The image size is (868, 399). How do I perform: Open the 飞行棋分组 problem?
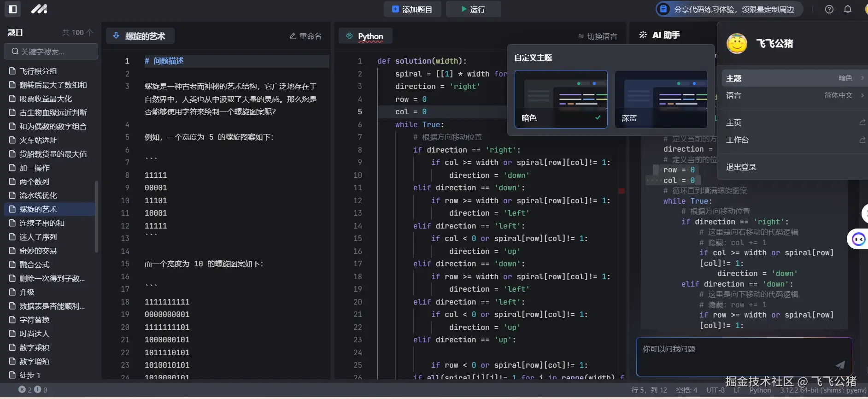(50, 71)
